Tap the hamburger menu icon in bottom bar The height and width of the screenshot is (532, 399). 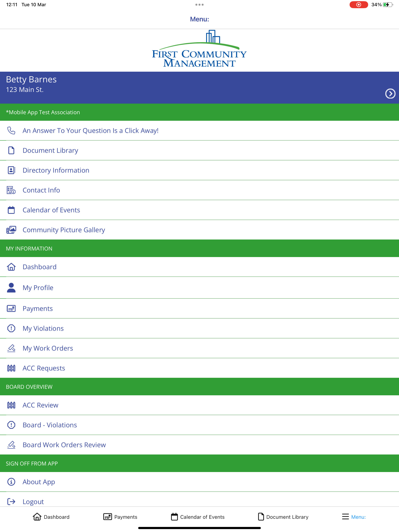345,517
